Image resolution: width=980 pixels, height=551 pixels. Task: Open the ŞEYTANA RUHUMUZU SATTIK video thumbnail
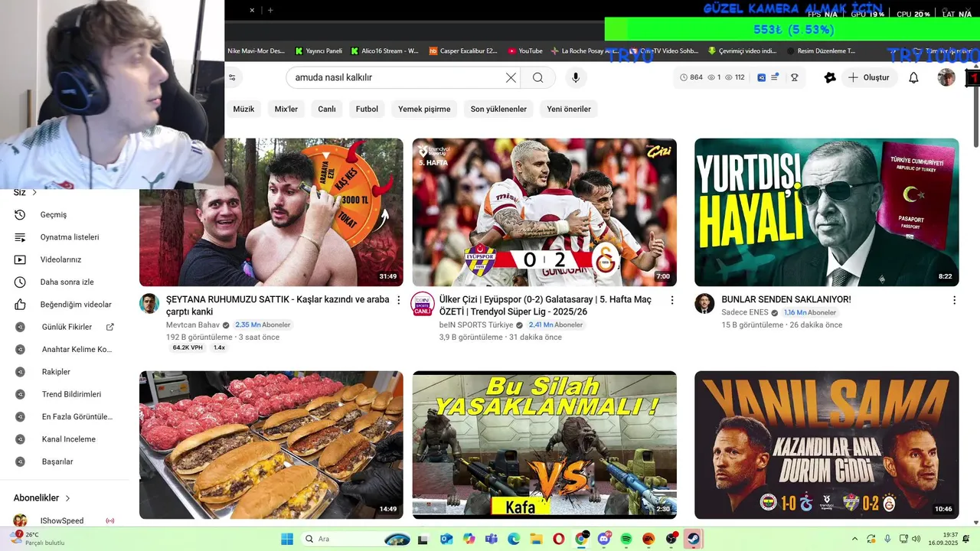(271, 212)
